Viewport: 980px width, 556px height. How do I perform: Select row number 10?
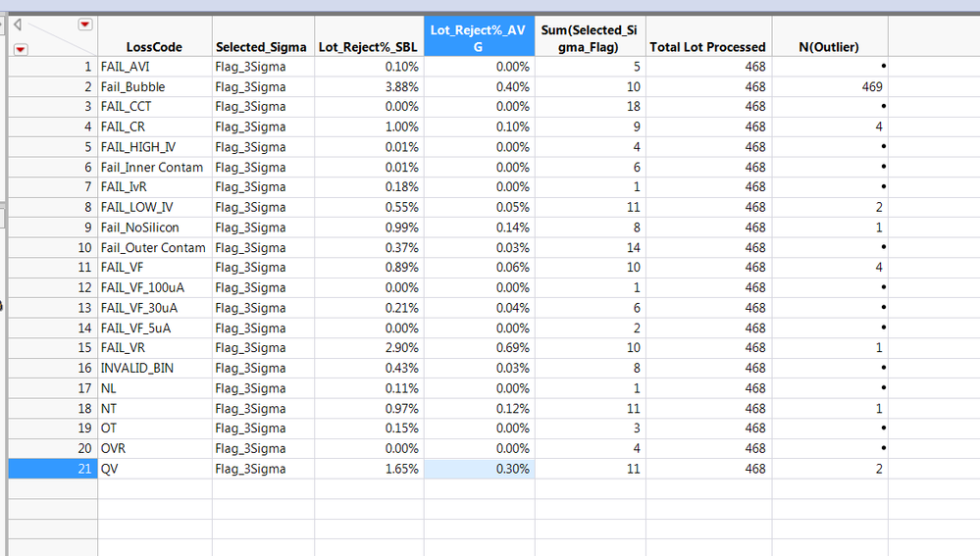(53, 247)
